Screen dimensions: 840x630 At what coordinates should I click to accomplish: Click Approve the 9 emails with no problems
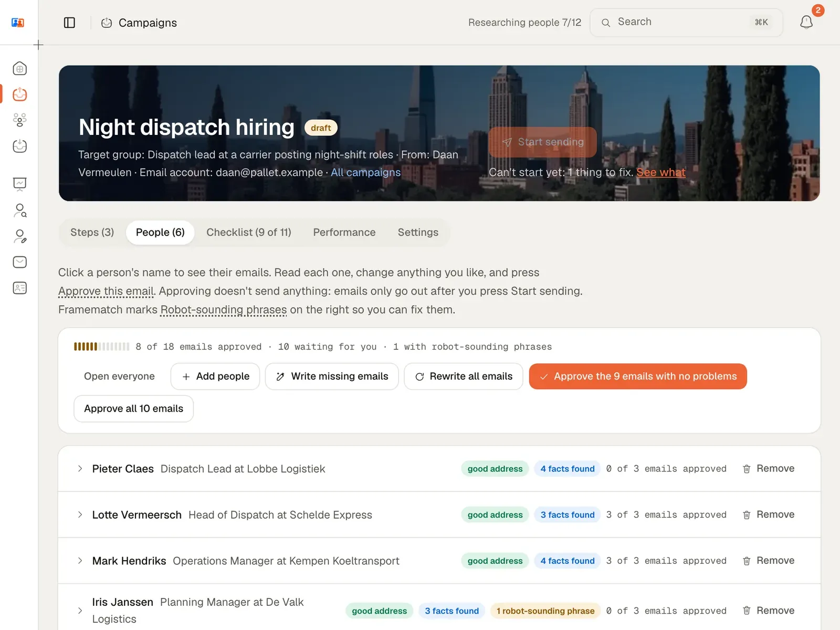point(638,376)
